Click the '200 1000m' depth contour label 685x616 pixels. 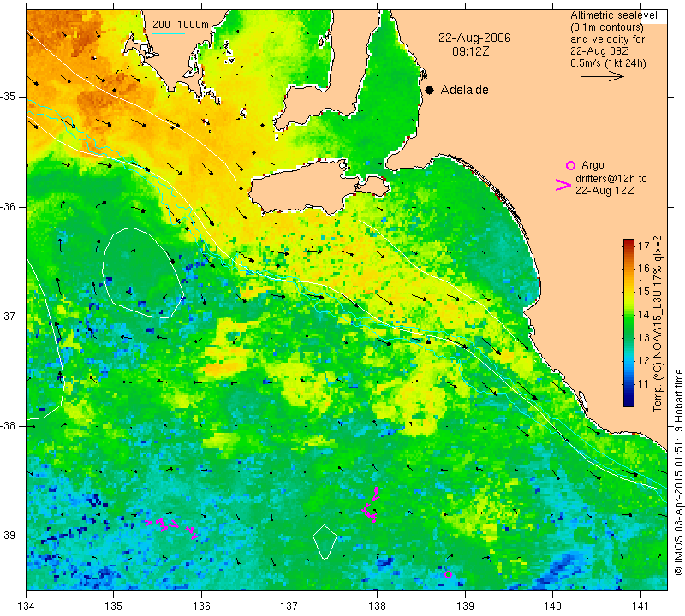click(181, 25)
